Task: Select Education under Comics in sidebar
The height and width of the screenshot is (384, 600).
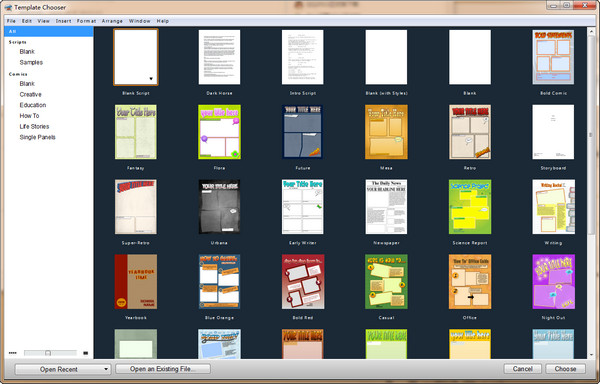Action: [33, 105]
